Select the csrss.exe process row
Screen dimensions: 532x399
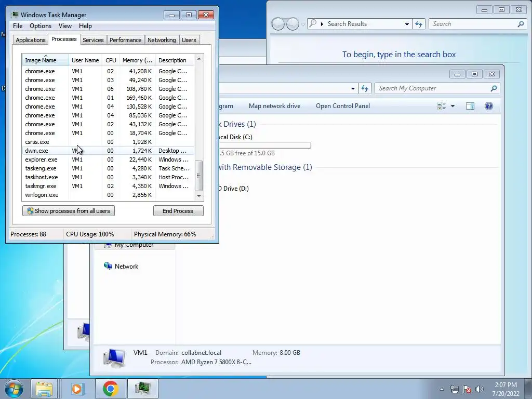[108, 142]
